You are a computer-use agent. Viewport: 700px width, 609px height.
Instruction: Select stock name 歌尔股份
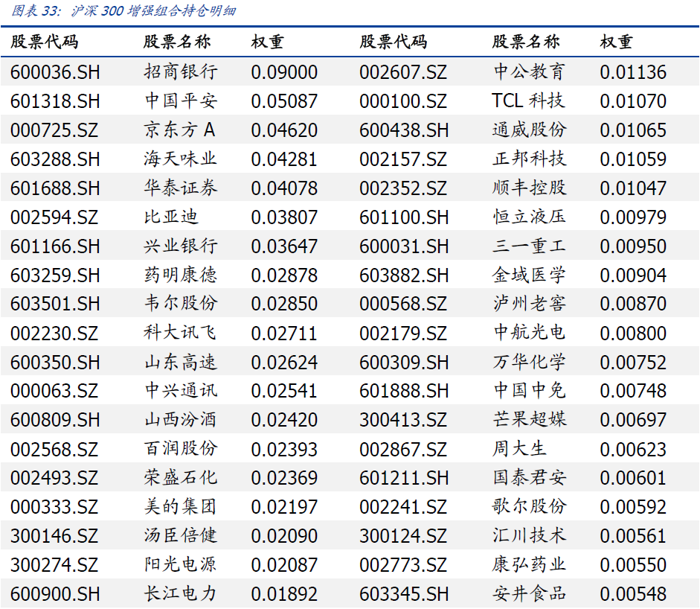pyautogui.click(x=530, y=507)
